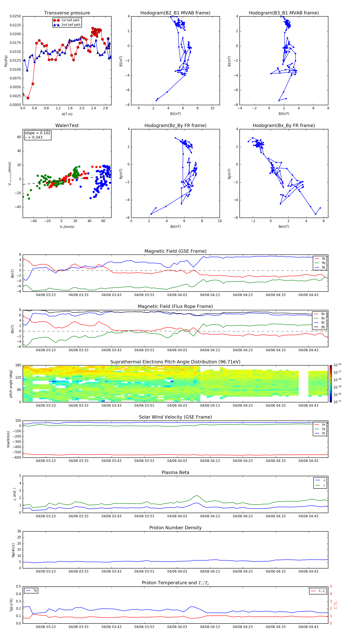This screenshot has width=351, height=644.
Task: Click the "B2(nT)" x-axis label
Action: [175, 114]
